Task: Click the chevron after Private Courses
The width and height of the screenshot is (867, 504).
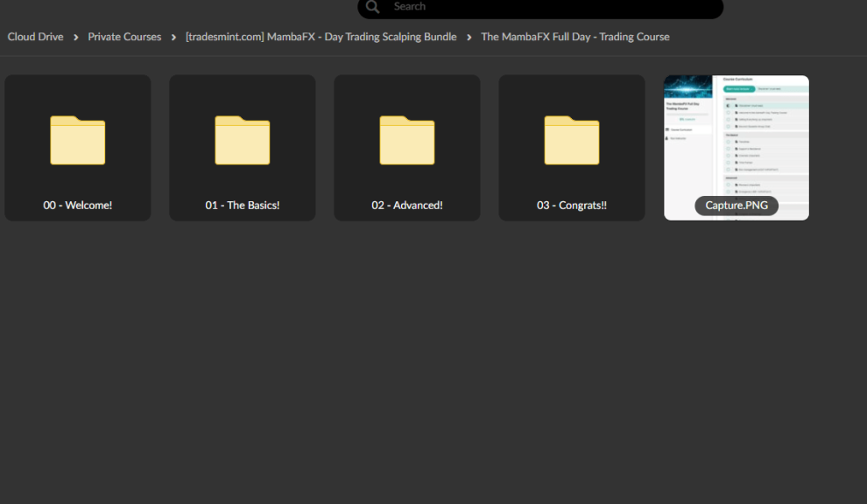Action: tap(173, 37)
